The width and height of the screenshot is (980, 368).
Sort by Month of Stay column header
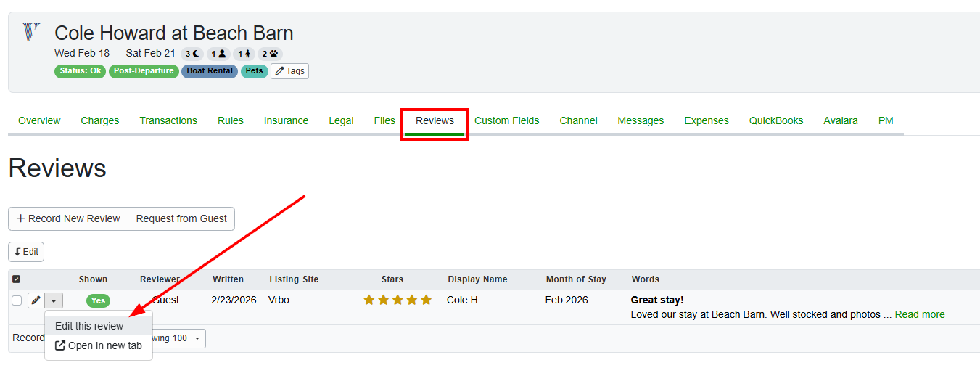(x=576, y=279)
